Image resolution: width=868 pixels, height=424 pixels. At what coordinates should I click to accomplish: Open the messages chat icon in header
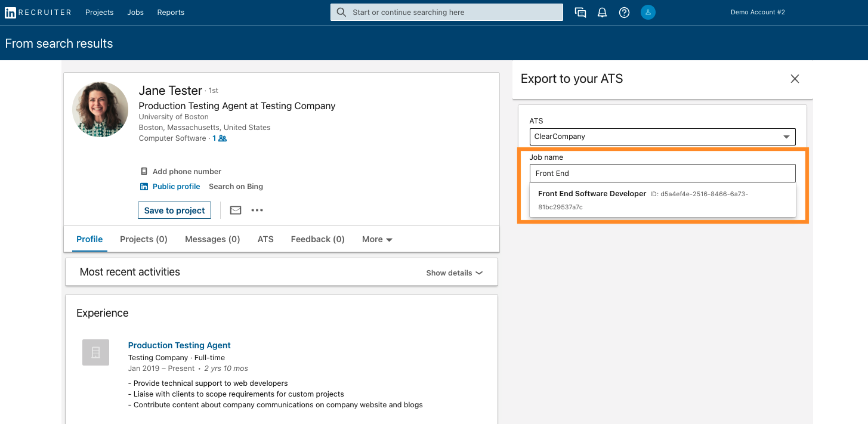coord(580,13)
